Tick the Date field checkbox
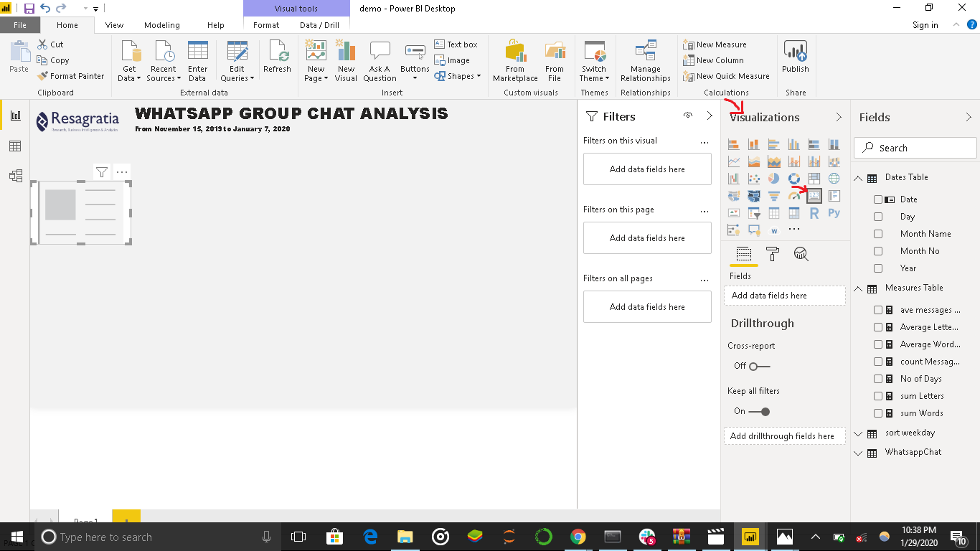This screenshot has width=980, height=551. point(878,199)
